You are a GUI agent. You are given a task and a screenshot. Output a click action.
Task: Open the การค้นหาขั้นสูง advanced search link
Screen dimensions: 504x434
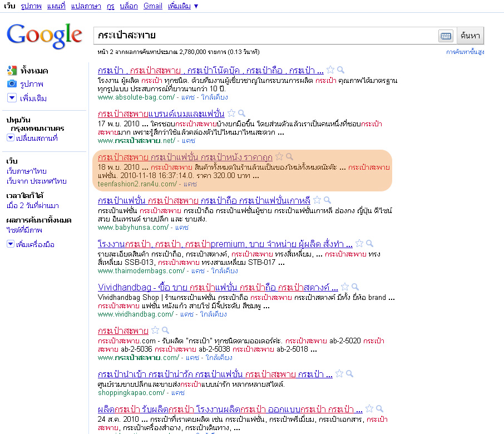(x=465, y=52)
